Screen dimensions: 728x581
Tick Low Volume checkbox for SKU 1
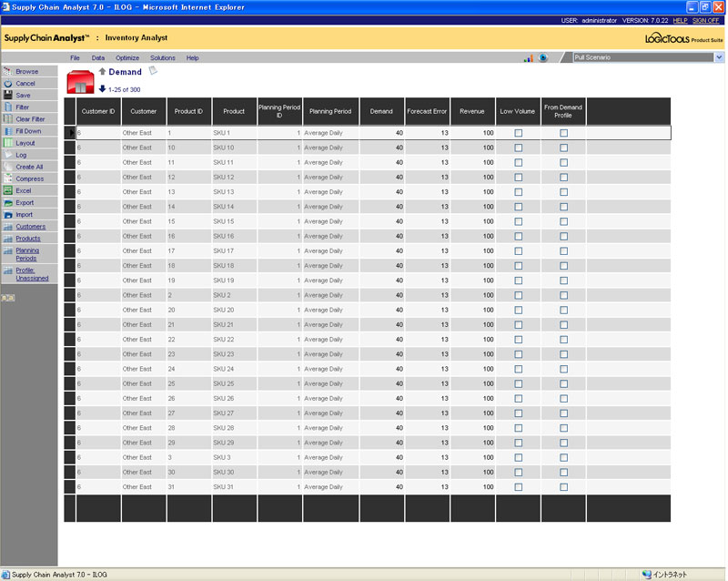[x=518, y=133]
